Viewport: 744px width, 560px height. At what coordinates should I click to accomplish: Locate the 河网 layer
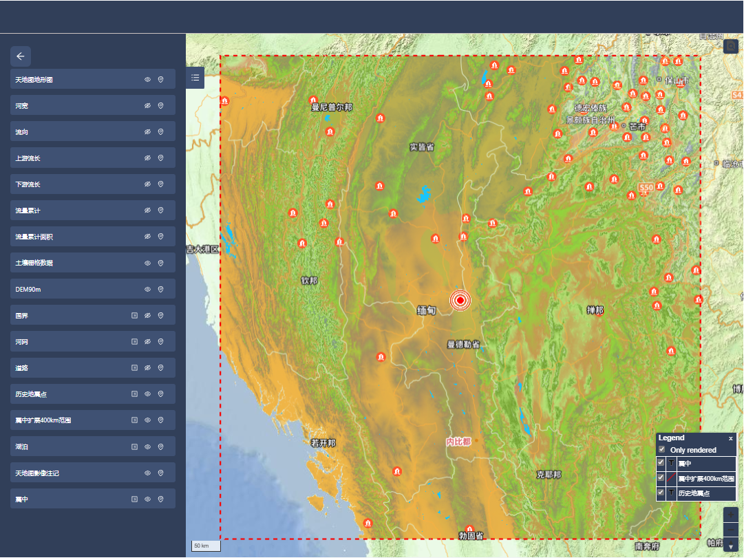[x=161, y=341]
